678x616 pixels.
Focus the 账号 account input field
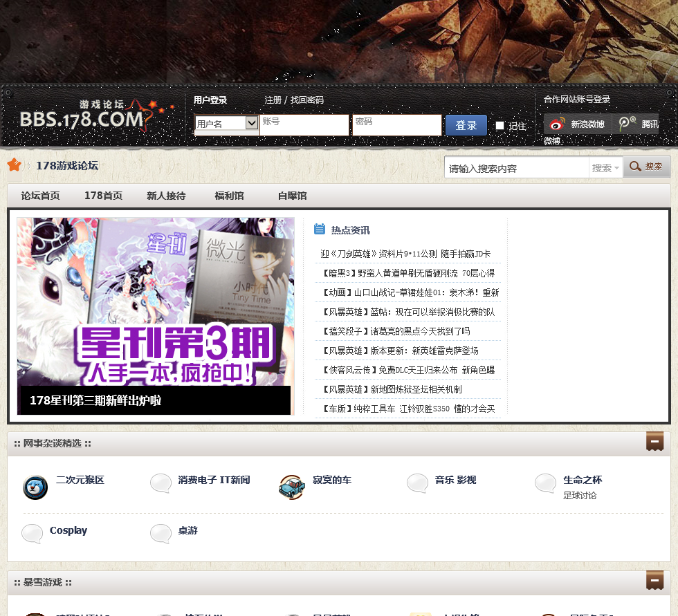pyautogui.click(x=304, y=125)
